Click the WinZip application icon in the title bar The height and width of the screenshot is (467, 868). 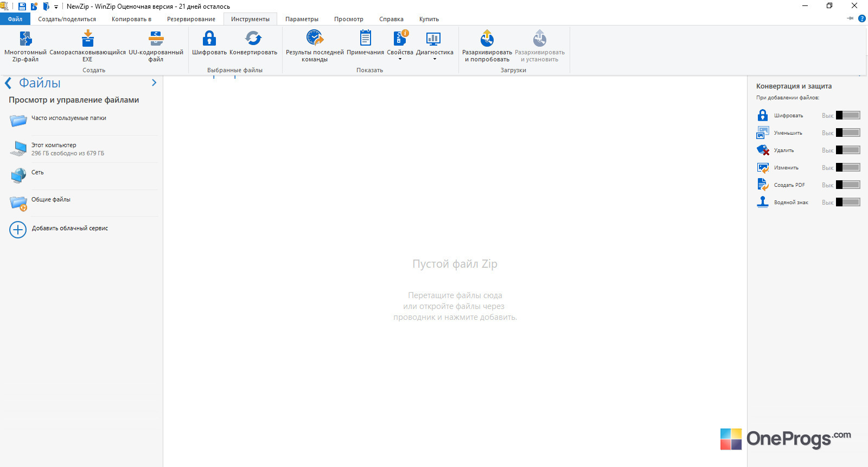click(4, 7)
